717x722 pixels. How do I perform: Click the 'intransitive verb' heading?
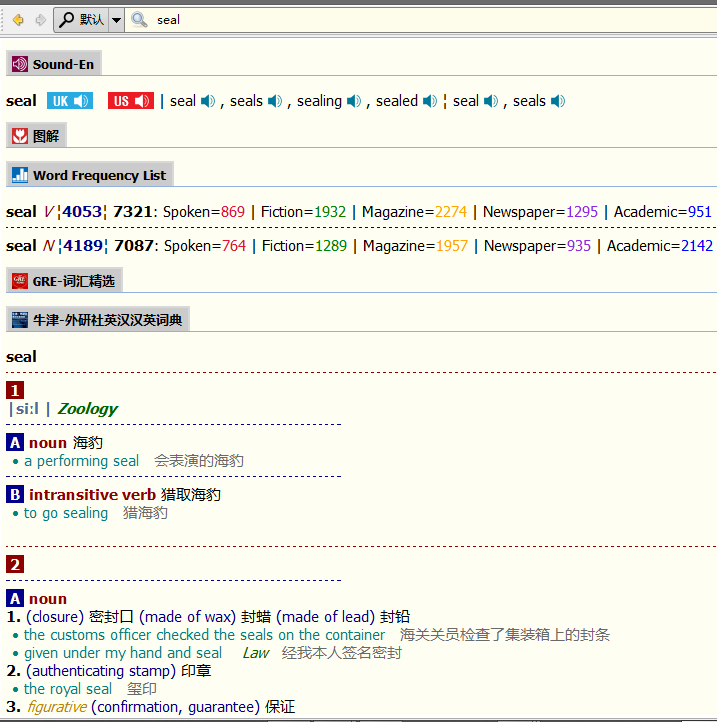[93, 495]
